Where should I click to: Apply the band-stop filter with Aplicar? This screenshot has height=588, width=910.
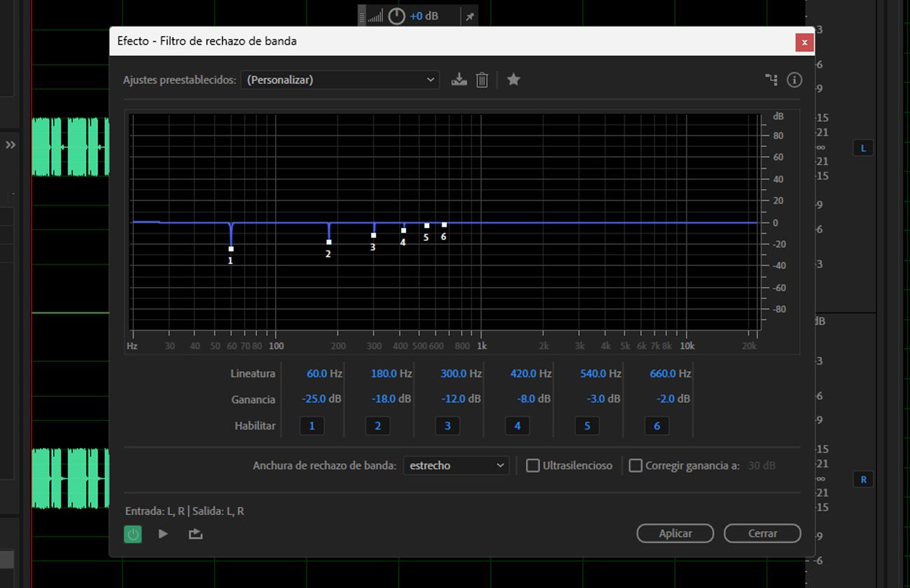tap(674, 533)
